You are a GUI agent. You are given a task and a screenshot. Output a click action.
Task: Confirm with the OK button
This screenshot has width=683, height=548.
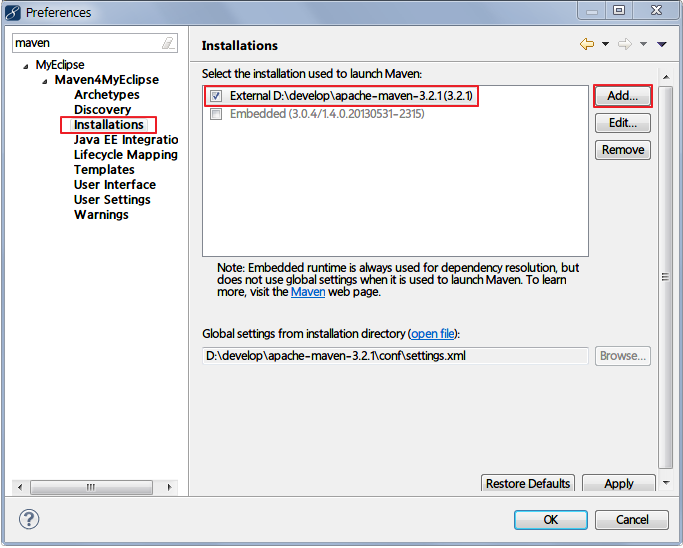pyautogui.click(x=551, y=520)
